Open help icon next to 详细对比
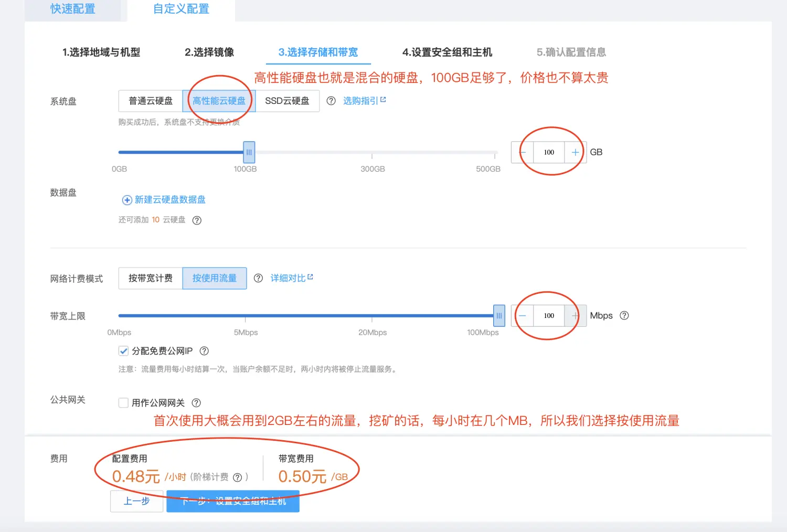 (x=258, y=278)
